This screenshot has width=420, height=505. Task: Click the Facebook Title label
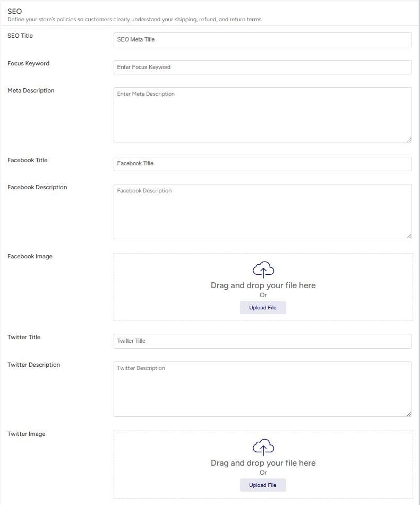27,160
